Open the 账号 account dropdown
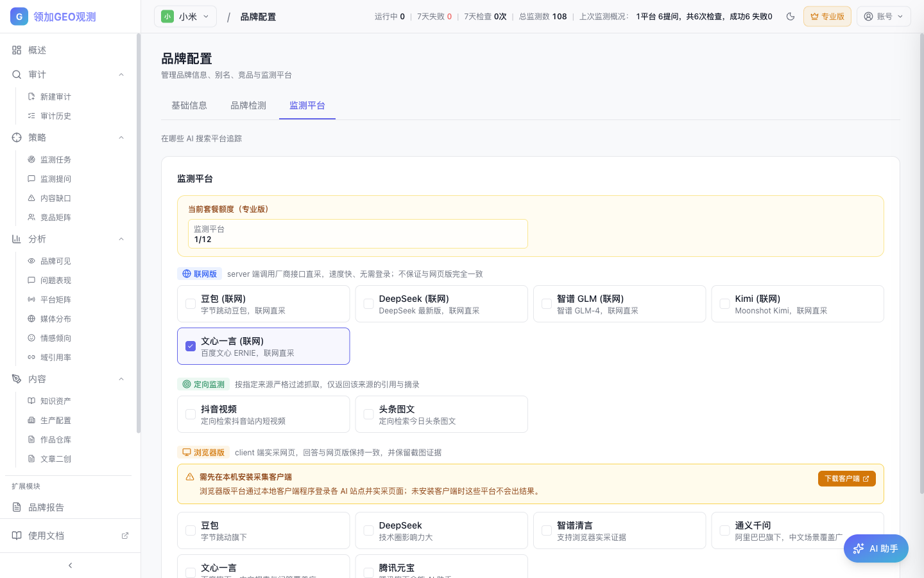 point(884,17)
